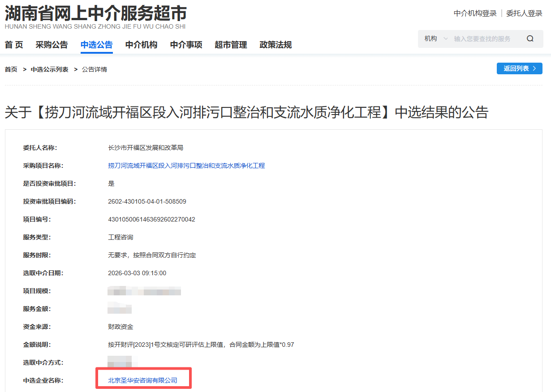The image size is (551, 392).
Task: Open the 捞刀河流域 project name link
Action: point(186,165)
